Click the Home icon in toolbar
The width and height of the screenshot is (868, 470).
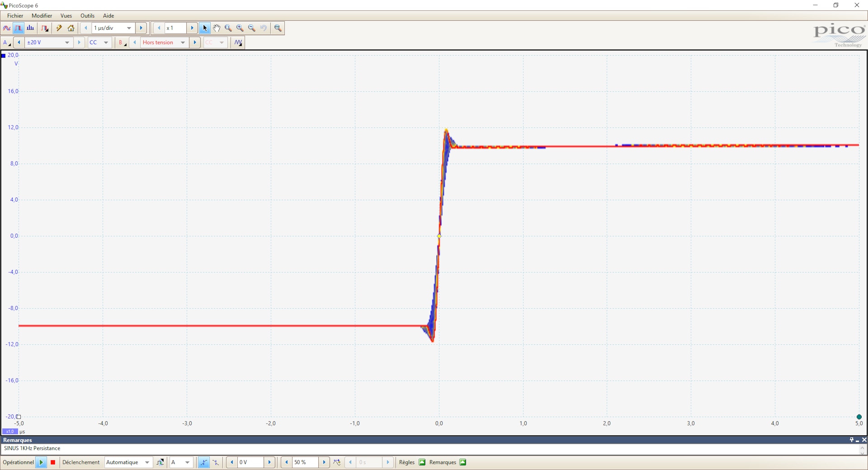click(x=71, y=28)
